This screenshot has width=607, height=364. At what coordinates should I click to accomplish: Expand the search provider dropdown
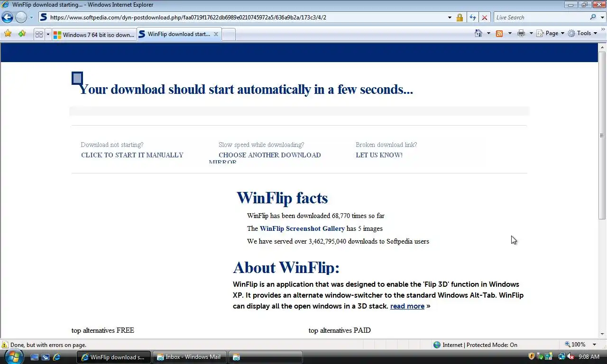pos(602,18)
